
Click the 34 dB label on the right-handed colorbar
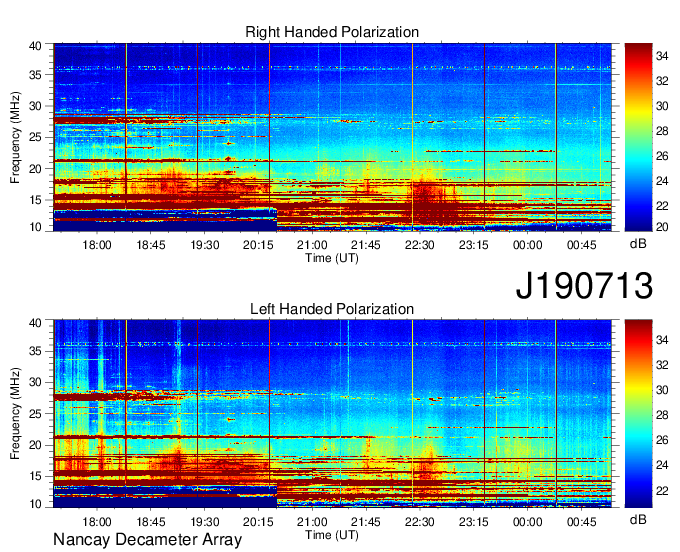click(662, 56)
